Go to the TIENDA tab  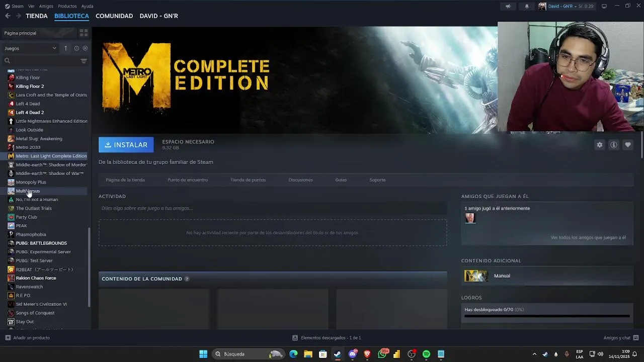(37, 16)
